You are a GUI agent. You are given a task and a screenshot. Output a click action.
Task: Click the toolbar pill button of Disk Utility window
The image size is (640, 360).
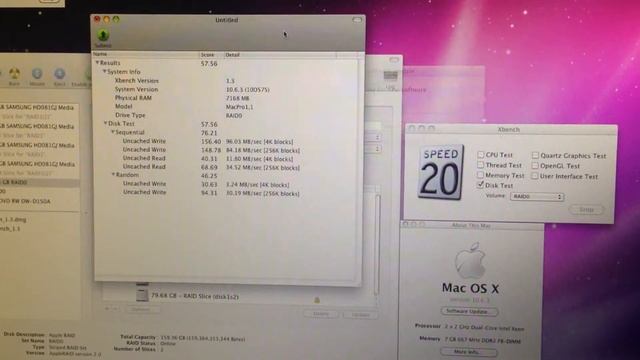pos(394,60)
